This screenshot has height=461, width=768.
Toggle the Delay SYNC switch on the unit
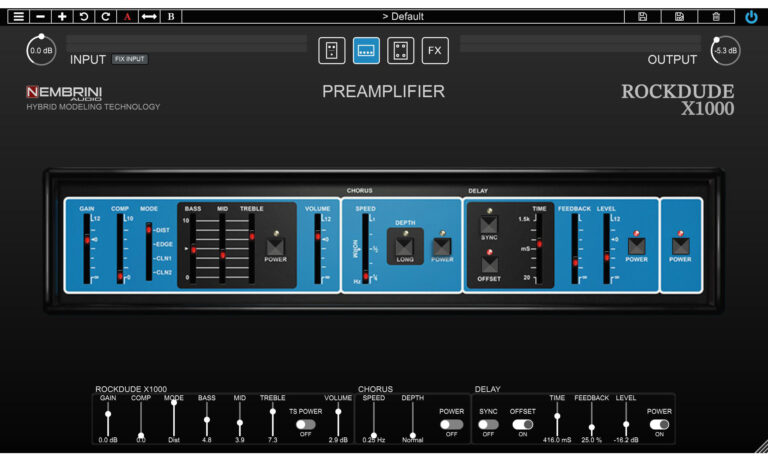click(x=488, y=224)
